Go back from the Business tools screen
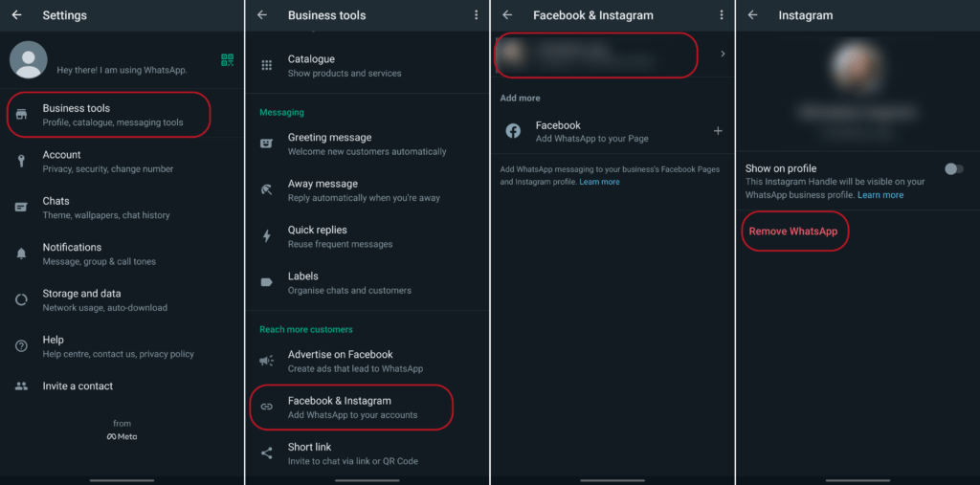 pyautogui.click(x=262, y=15)
